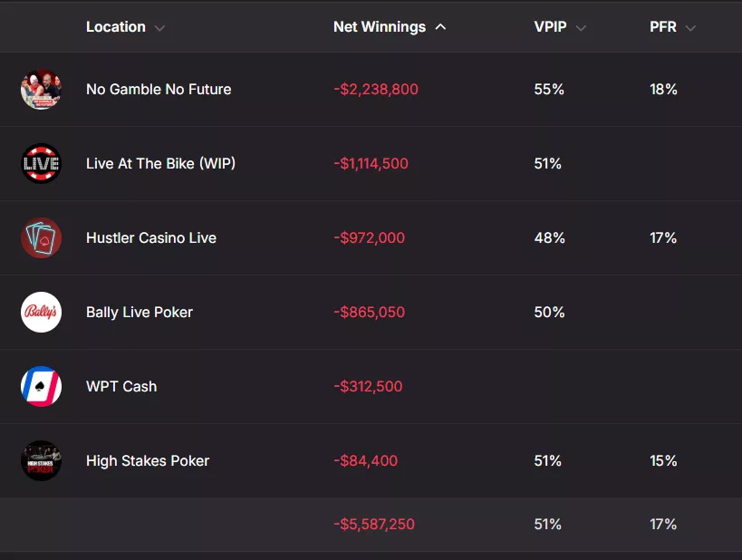Select the -$2,238,800 net winnings value
The height and width of the screenshot is (560, 742).
[x=376, y=89]
